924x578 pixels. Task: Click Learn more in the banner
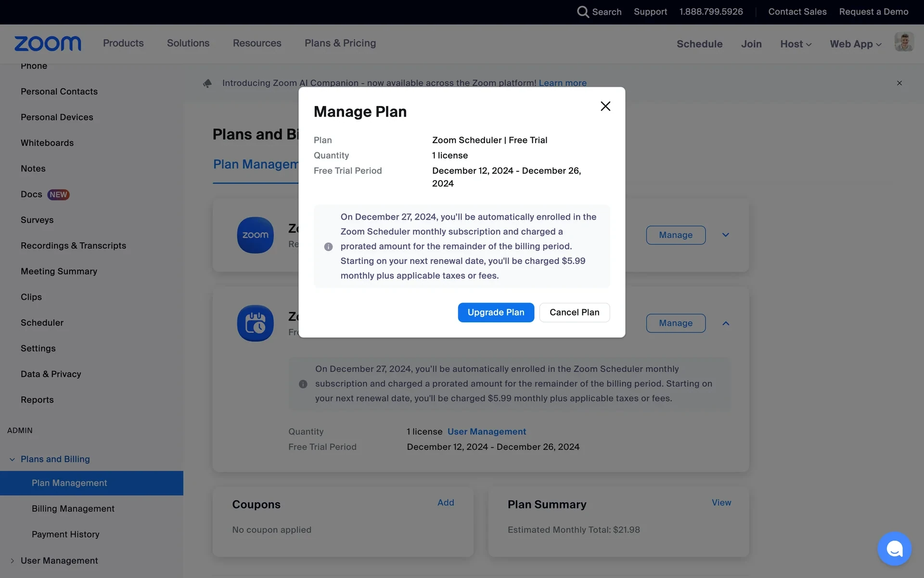click(x=563, y=83)
